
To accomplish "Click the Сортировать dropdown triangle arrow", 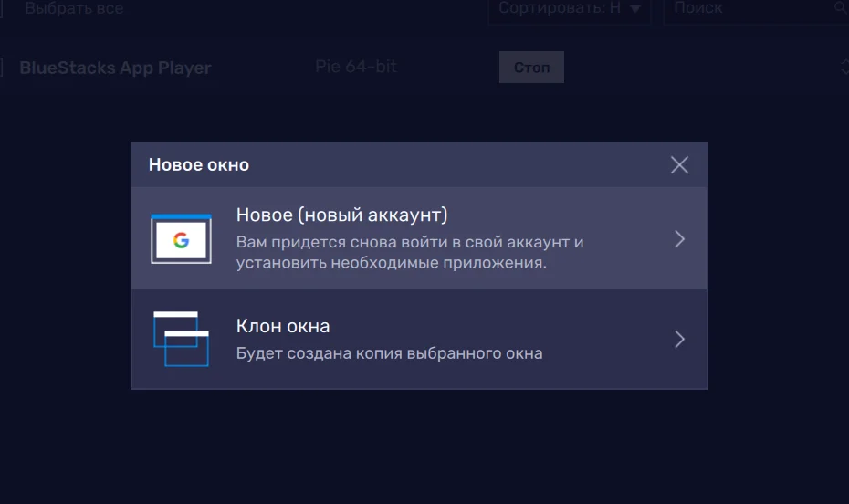I will point(635,9).
